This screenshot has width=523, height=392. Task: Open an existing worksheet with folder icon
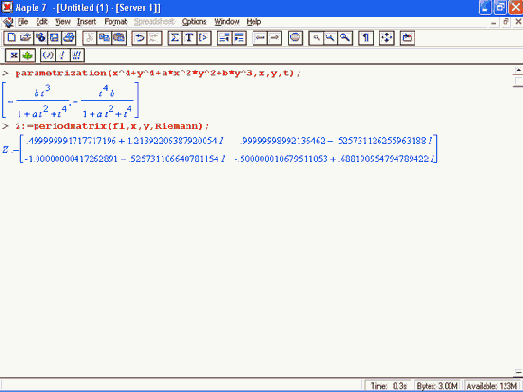pos(26,38)
